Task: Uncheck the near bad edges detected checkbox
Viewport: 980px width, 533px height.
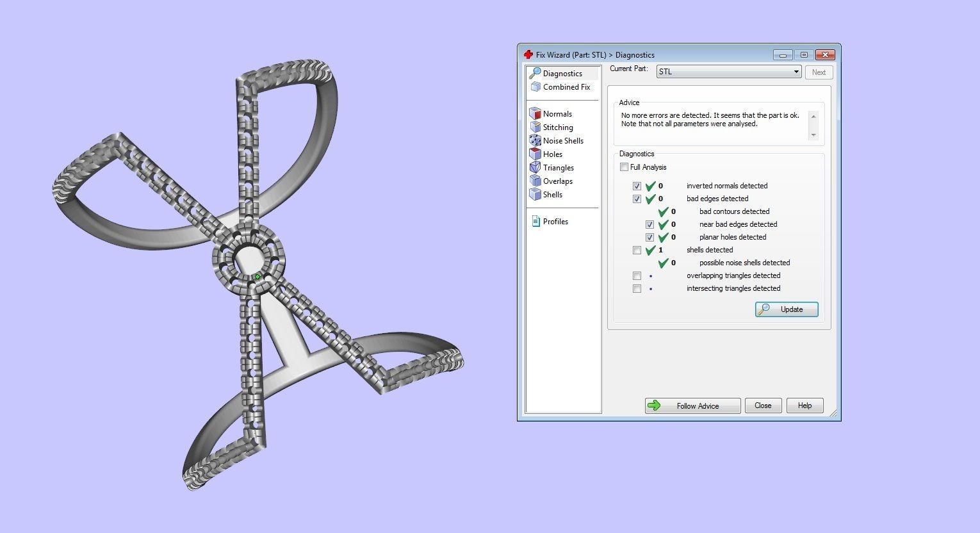Action: pos(649,224)
